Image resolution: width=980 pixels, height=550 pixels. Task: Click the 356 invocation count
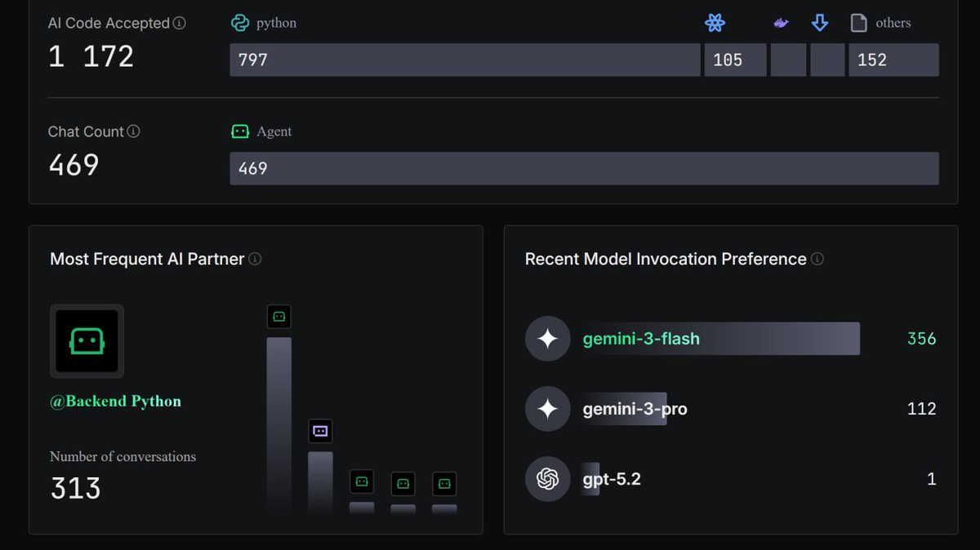(921, 339)
